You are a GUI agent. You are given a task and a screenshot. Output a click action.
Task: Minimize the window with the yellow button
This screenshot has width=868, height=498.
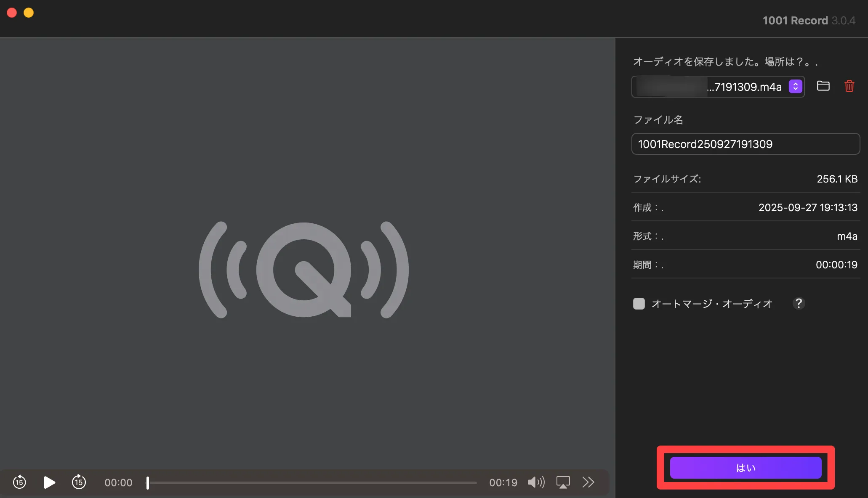pyautogui.click(x=29, y=13)
